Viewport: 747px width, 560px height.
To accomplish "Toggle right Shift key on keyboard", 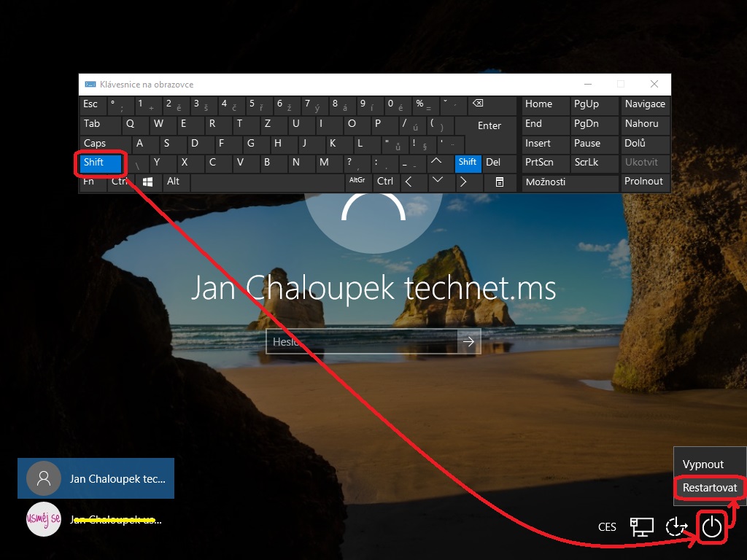I will pyautogui.click(x=468, y=163).
